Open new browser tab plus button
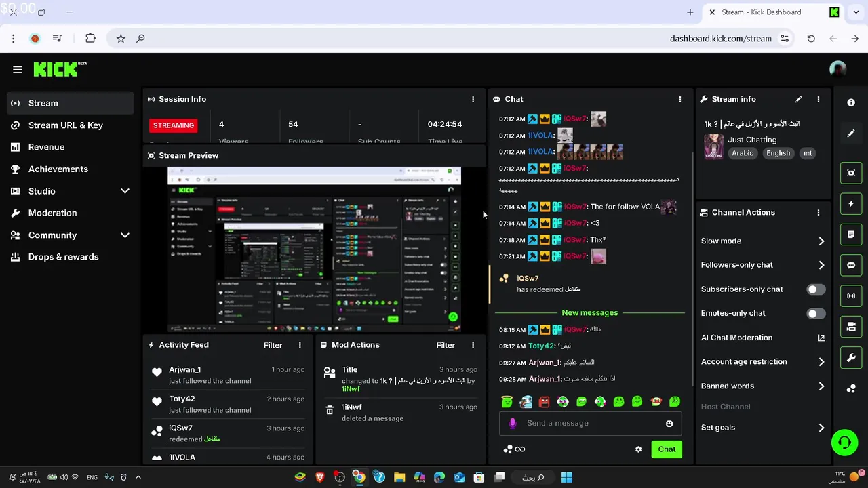 coord(690,12)
